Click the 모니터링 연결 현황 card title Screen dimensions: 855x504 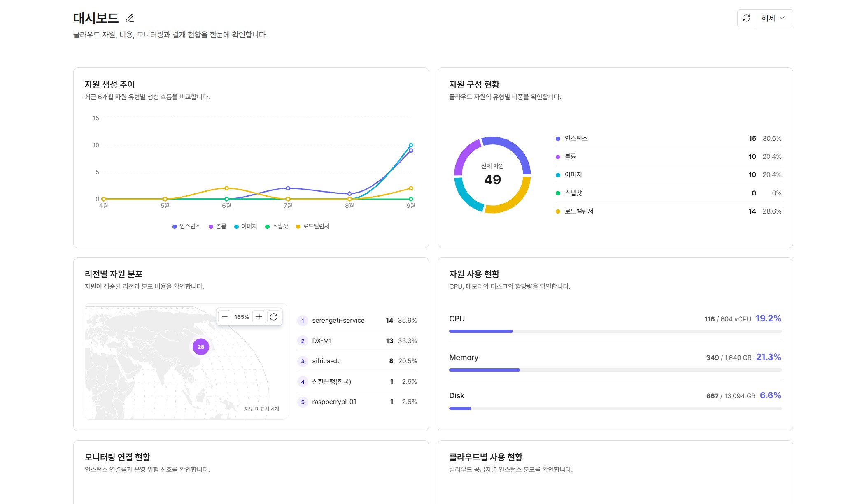[117, 457]
